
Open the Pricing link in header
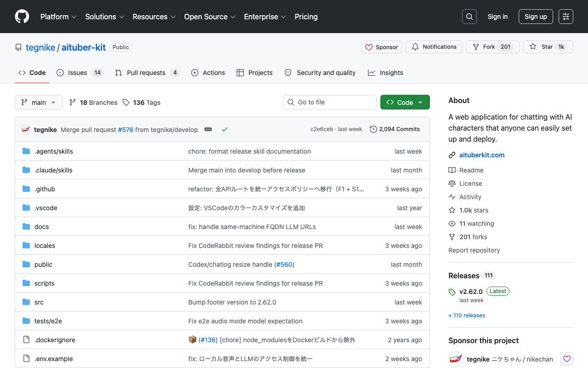point(306,17)
